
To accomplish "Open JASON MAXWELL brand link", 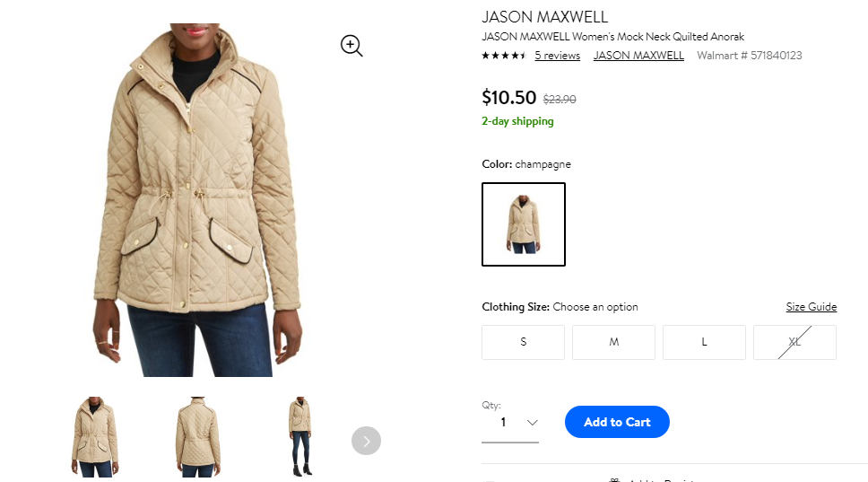I will pos(638,56).
